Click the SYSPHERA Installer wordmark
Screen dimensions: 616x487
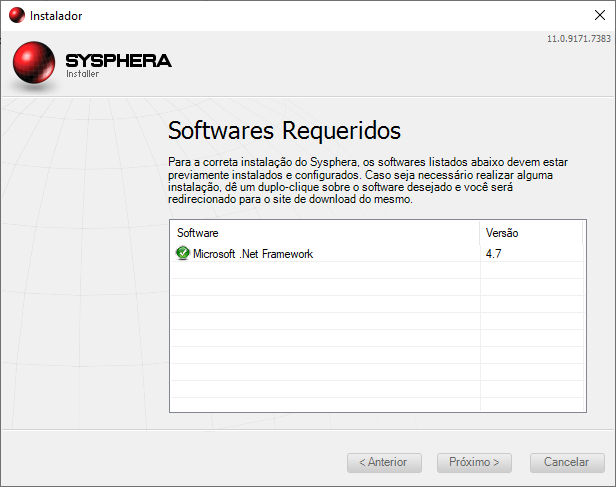pyautogui.click(x=118, y=65)
